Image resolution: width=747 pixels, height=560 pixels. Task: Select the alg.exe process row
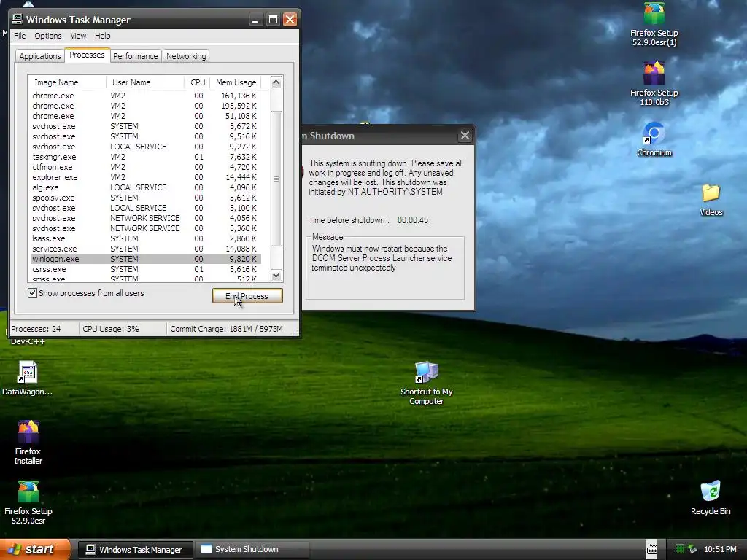coord(145,187)
